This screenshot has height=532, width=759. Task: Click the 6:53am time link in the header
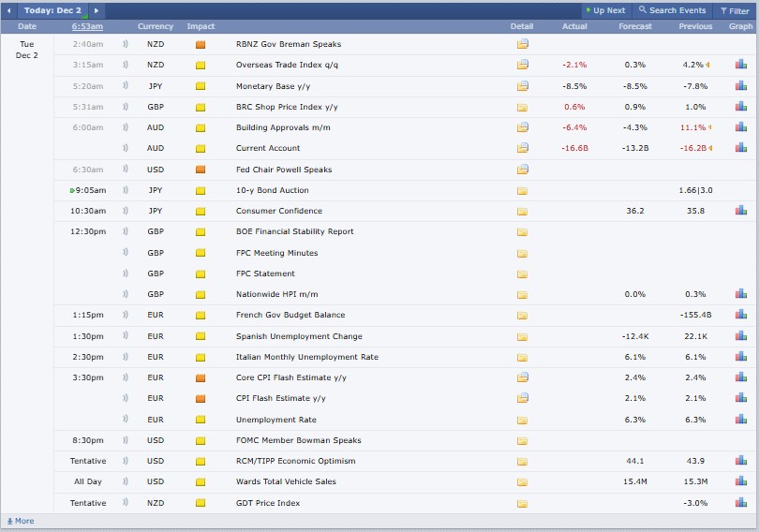point(87,26)
